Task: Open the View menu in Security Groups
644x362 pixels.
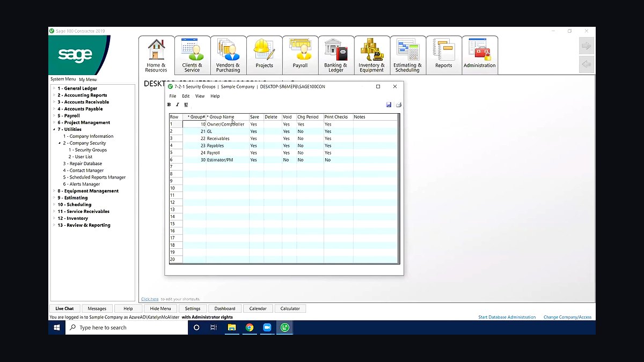Action: (x=200, y=96)
